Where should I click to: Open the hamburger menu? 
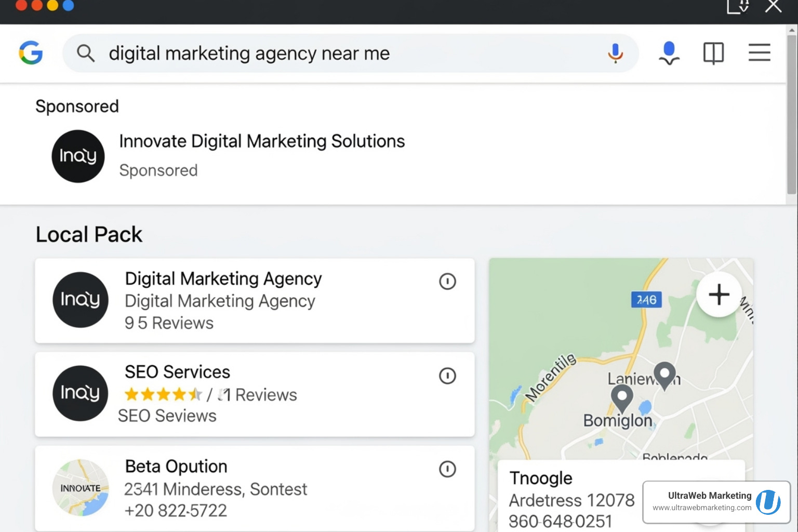[x=759, y=52]
